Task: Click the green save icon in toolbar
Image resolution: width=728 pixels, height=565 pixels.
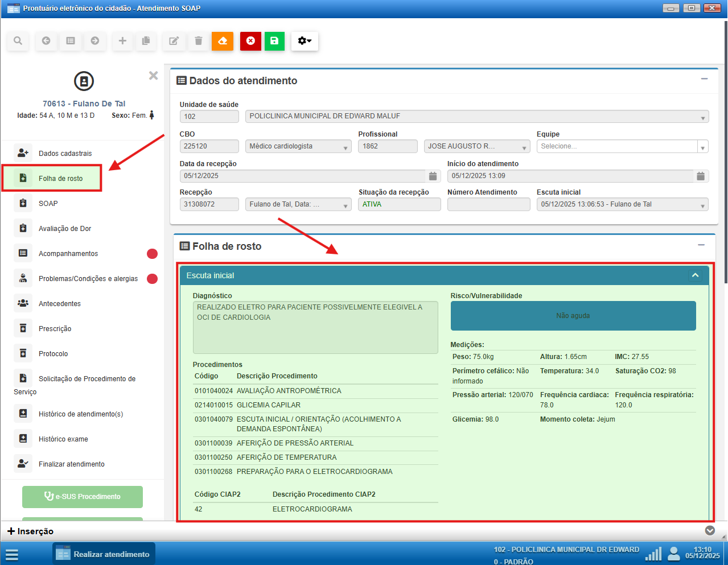Action: [274, 41]
